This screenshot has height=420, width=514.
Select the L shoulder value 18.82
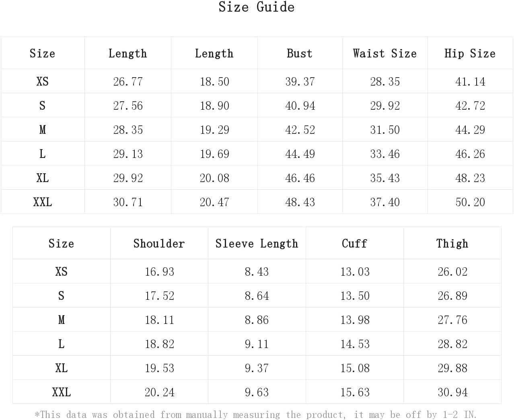tap(159, 344)
